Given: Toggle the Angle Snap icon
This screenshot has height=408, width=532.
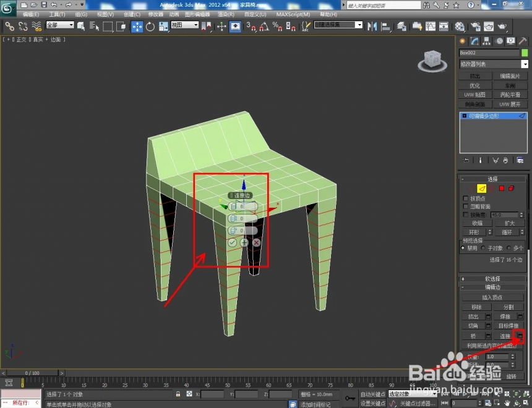Looking at the screenshot, I should coord(264,27).
